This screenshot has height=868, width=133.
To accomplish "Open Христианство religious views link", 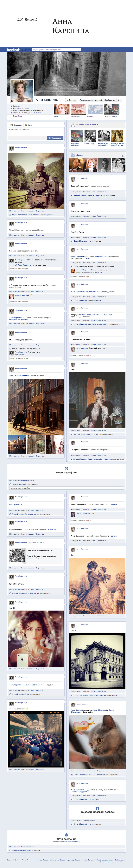I will pyautogui.click(x=36, y=113).
